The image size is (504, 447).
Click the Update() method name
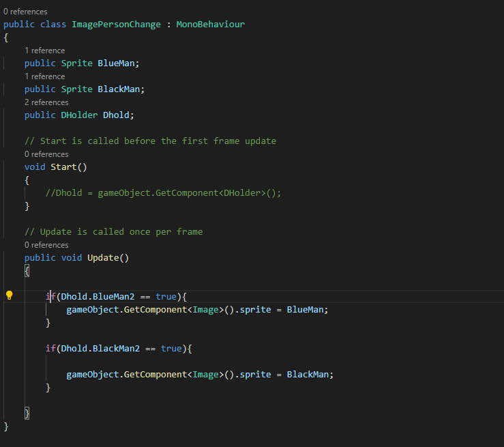pyautogui.click(x=103, y=257)
